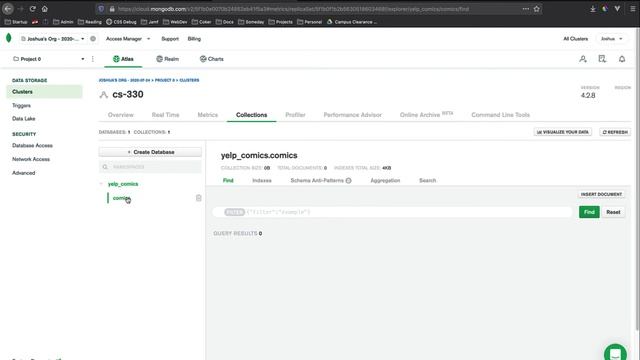This screenshot has width=640, height=360.
Task: Open the Metrics tab
Action: click(207, 115)
